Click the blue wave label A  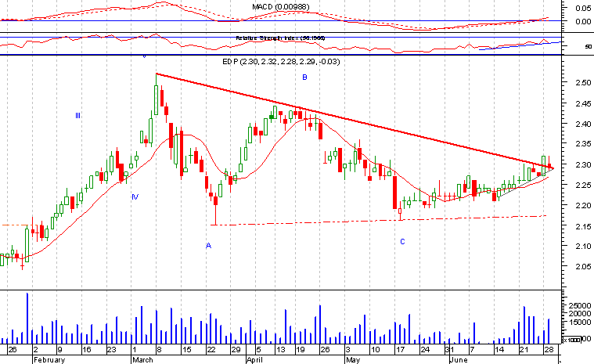pyautogui.click(x=208, y=246)
